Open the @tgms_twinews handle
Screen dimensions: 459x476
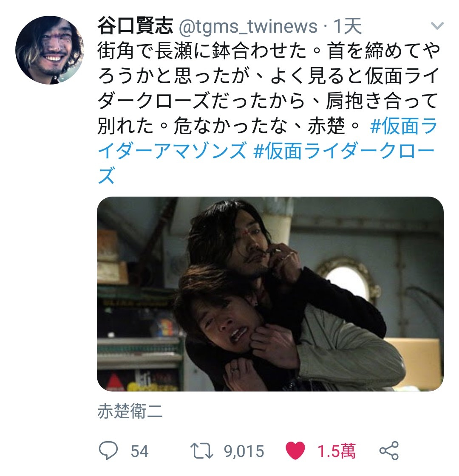pyautogui.click(x=248, y=26)
